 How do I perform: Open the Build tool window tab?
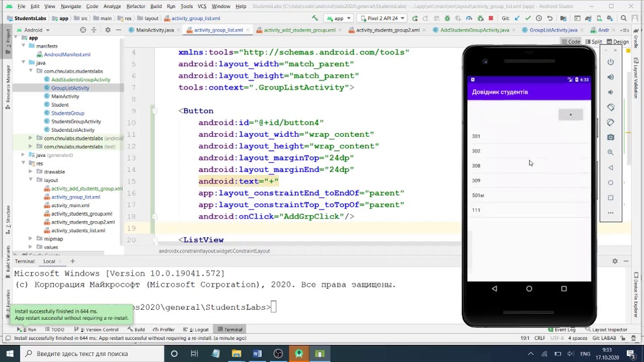coord(136,329)
